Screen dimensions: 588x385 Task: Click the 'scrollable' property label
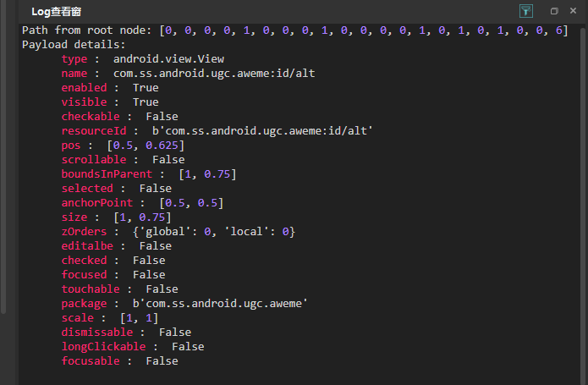(x=94, y=160)
